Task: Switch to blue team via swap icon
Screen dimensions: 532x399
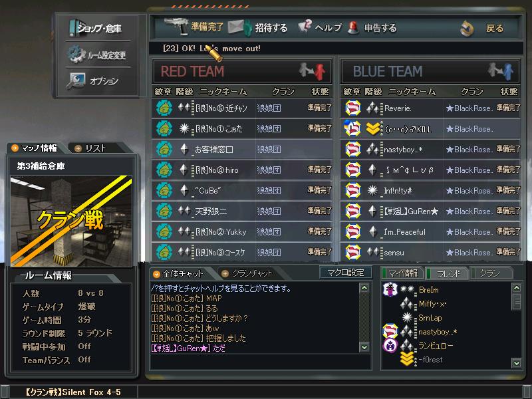Action: (501, 71)
